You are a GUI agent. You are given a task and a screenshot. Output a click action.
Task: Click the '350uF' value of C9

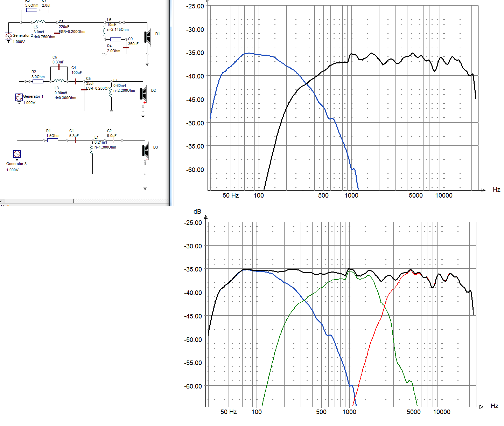coord(133,44)
